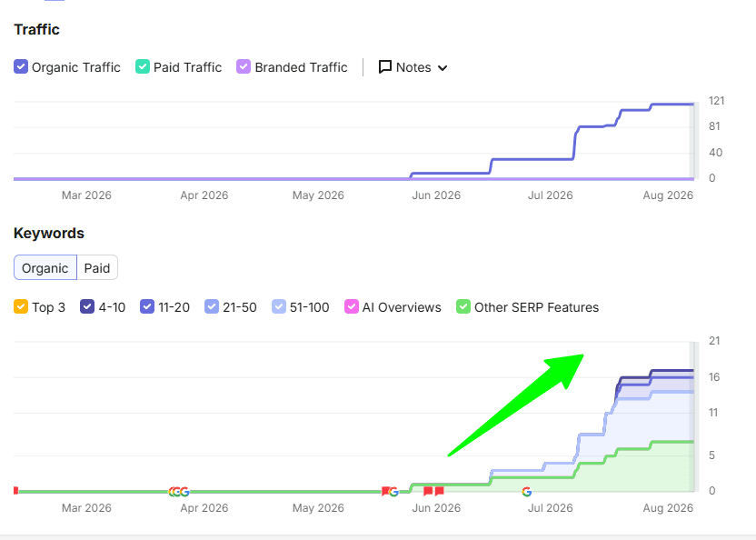The width and height of the screenshot is (756, 540).
Task: Toggle the Top 3 keywords checkbox
Action: pos(21,307)
